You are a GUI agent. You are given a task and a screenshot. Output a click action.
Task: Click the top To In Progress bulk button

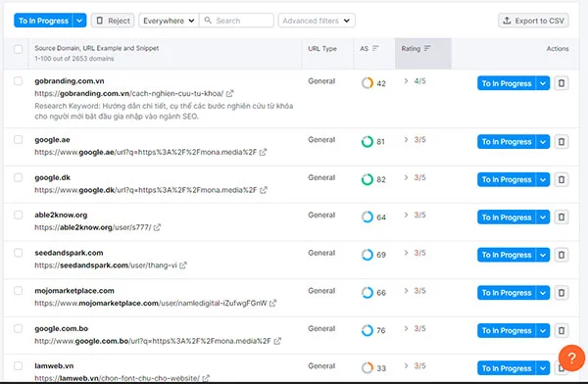[43, 21]
